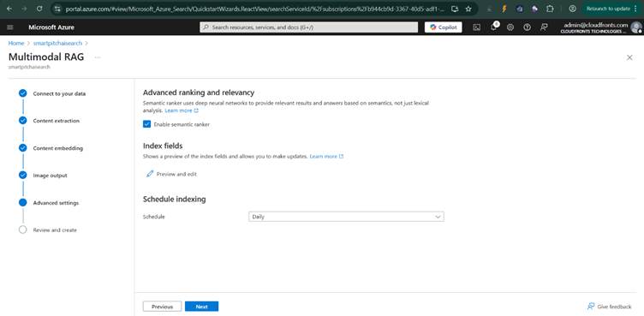This screenshot has height=316, width=644.
Task: Open the portal settings gear
Action: point(510,27)
